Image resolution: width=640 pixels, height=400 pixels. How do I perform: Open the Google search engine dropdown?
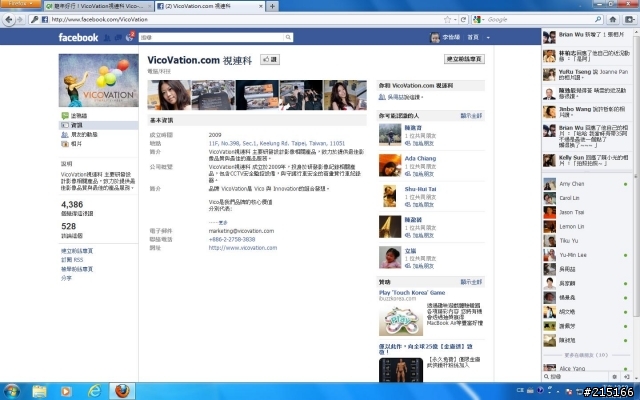coord(478,19)
